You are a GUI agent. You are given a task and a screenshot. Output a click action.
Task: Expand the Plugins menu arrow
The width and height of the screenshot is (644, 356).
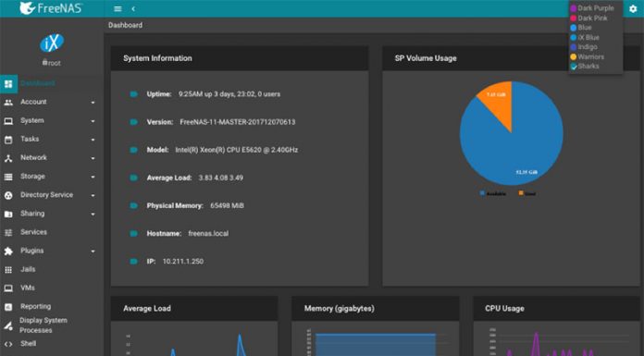(x=93, y=252)
